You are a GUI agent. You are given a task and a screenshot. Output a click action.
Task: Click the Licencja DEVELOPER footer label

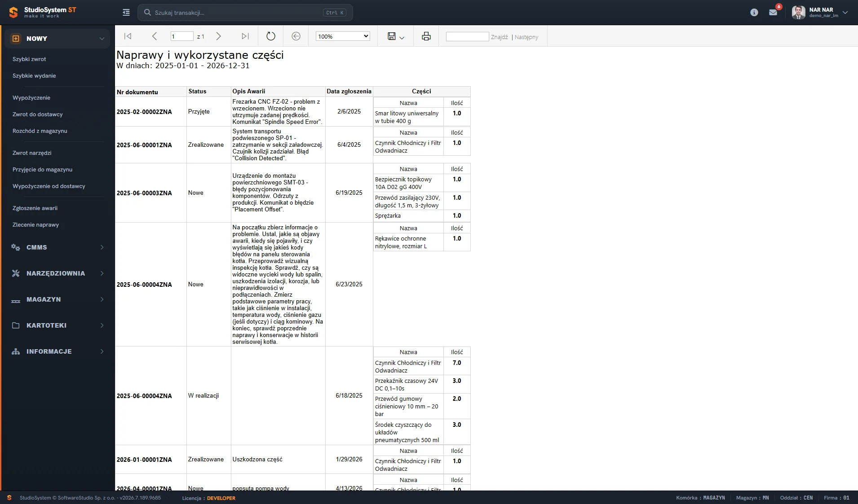coord(209,498)
